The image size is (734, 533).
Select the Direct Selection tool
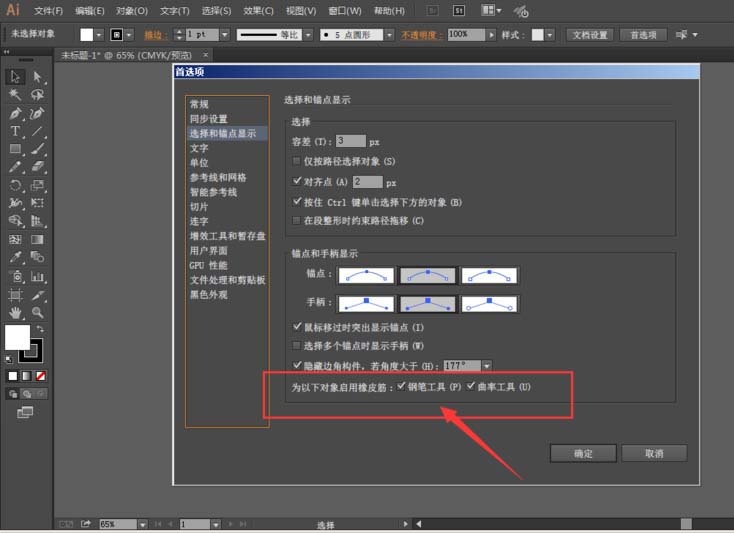(x=37, y=76)
